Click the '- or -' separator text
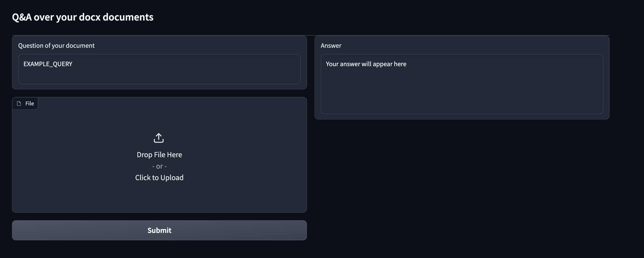The height and width of the screenshot is (258, 644). tap(159, 166)
